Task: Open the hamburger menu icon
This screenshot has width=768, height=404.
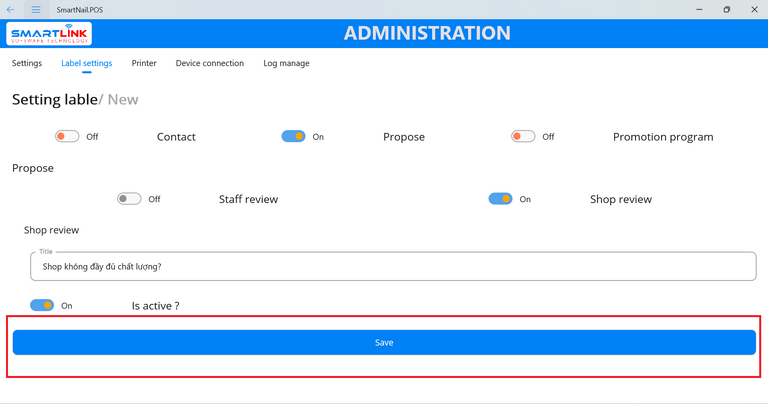Action: 36,9
